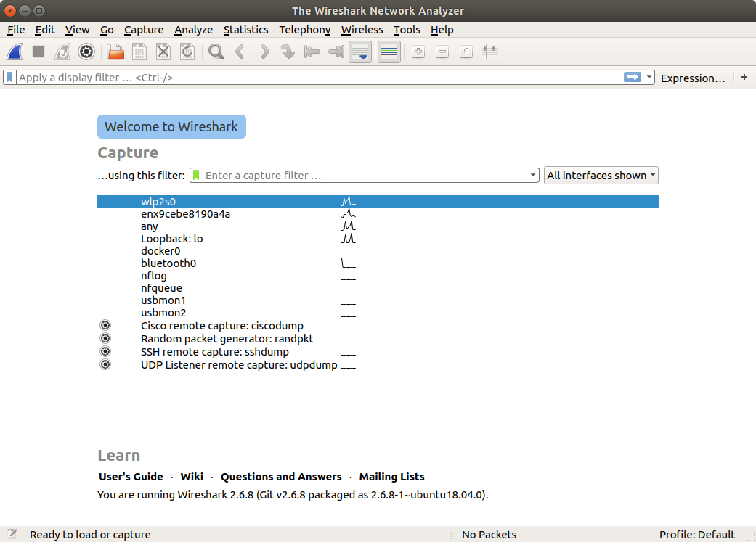
Task: Expand the display filter history dropdown
Action: [x=649, y=77]
